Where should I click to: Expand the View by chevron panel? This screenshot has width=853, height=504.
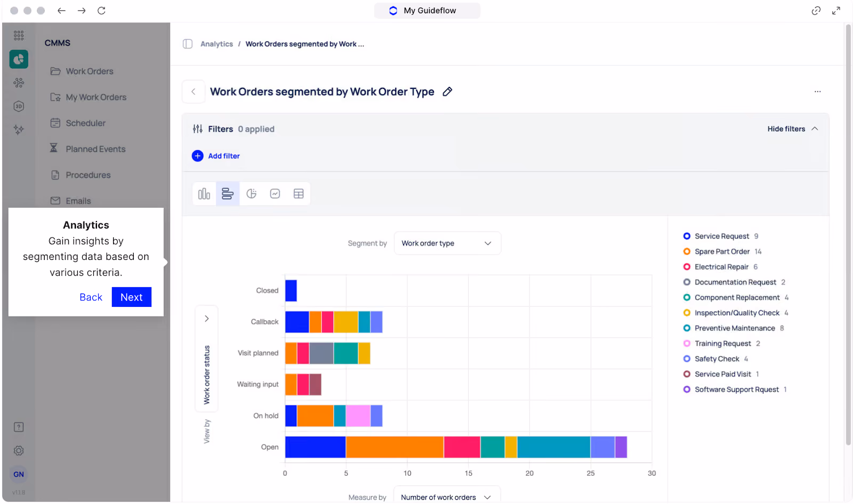[x=207, y=319]
